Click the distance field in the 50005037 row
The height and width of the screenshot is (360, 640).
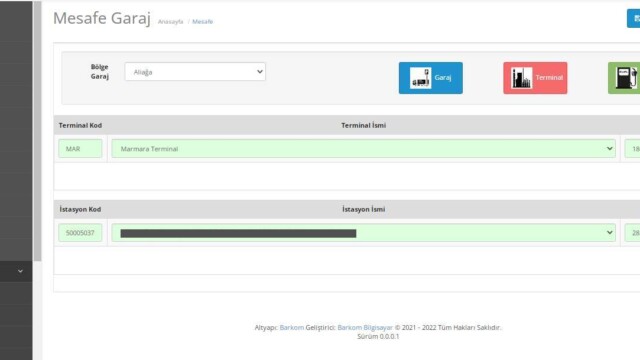(632, 233)
